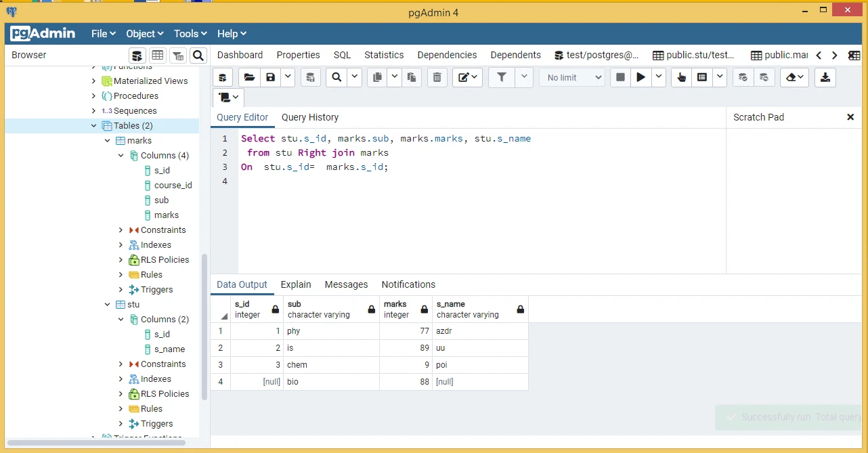Execute the query with the play button
The image size is (868, 453).
click(x=641, y=77)
